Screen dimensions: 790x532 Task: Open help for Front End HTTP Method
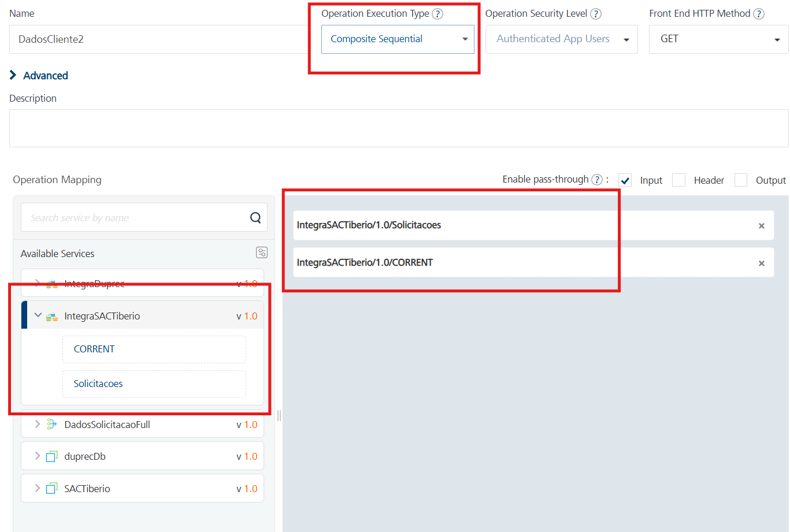click(x=759, y=14)
